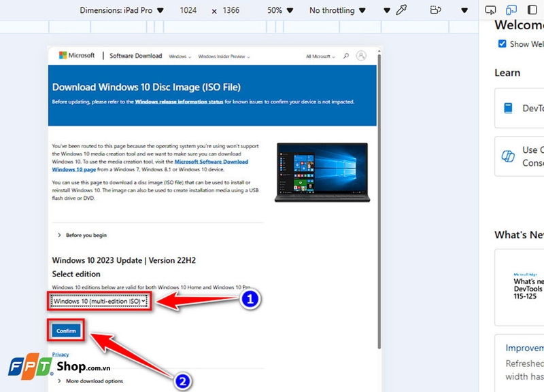Click the Improvements heading link
Viewport: 544px width, 392px height.
click(524, 348)
